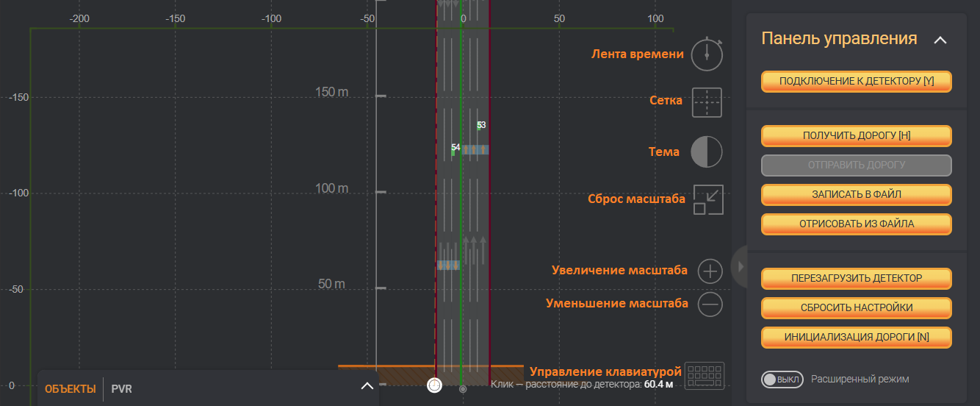
Task: Click ПЕРЕЗАГРУЗИТЬ ДЕТЕКТОР button
Action: click(857, 279)
